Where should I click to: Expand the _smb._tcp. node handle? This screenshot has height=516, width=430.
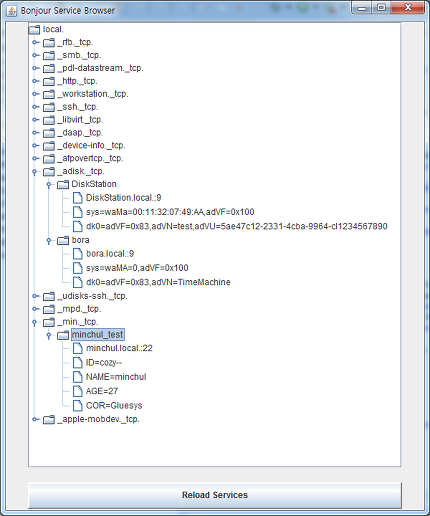point(35,55)
